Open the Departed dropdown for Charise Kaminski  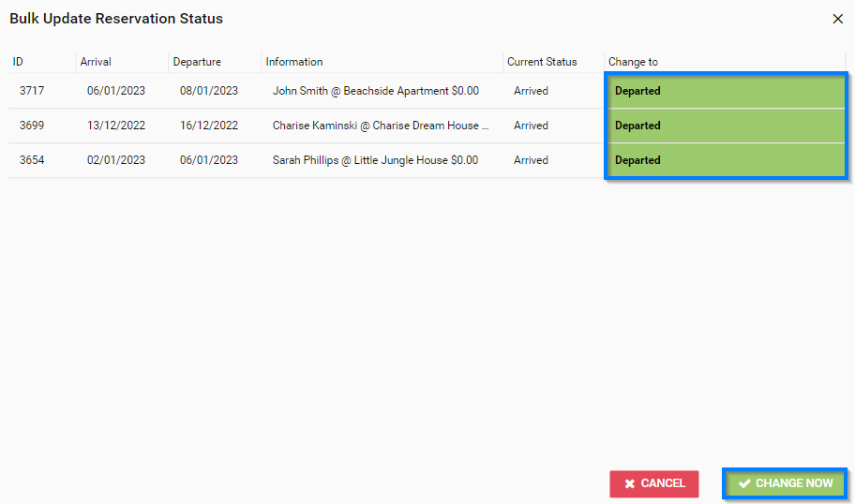tap(726, 126)
